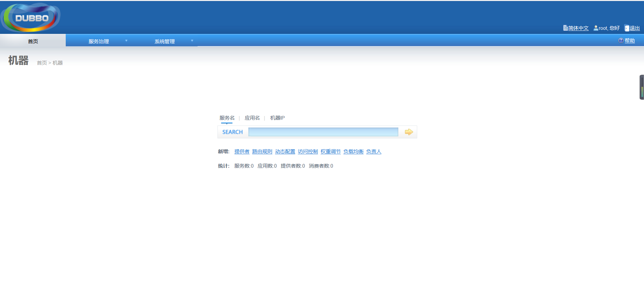Open the side gauge widget on right edge
The image size is (644, 283).
[x=642, y=87]
